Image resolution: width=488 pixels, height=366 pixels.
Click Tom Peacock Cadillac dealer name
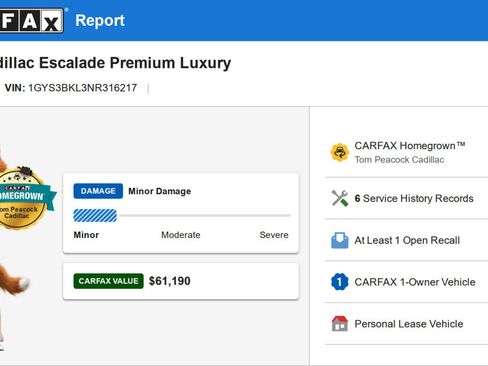click(399, 160)
